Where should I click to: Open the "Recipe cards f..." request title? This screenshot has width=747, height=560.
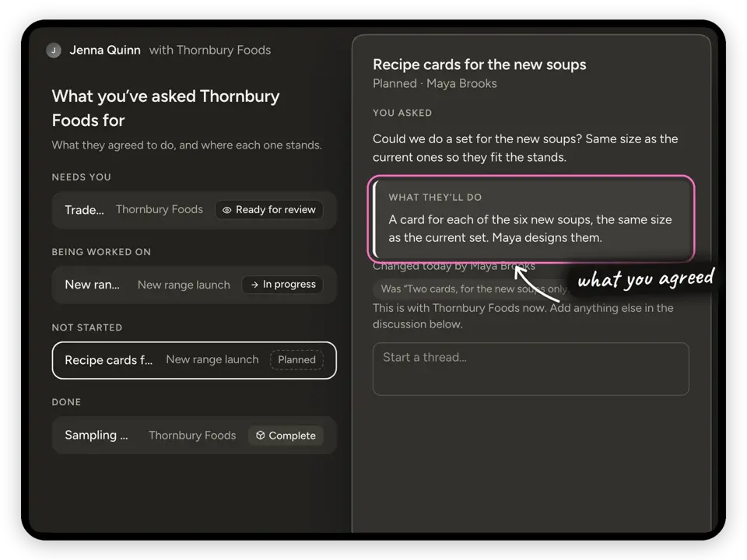point(109,360)
